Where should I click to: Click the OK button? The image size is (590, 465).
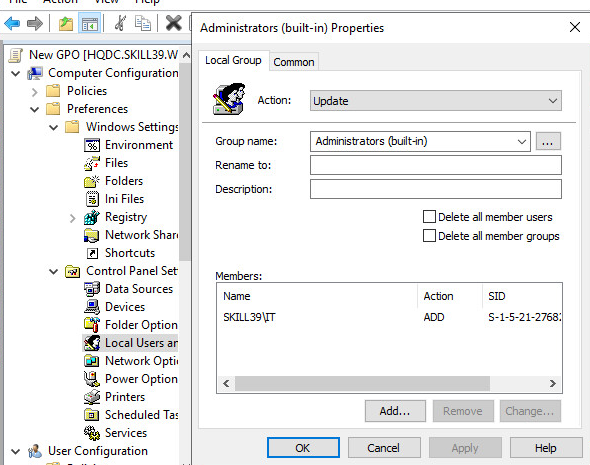303,448
